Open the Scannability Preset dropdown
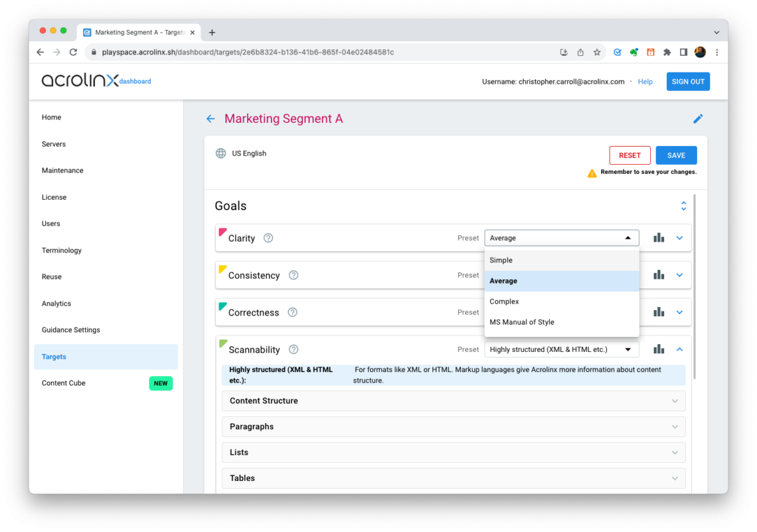Viewport: 757px width, 532px height. 562,349
